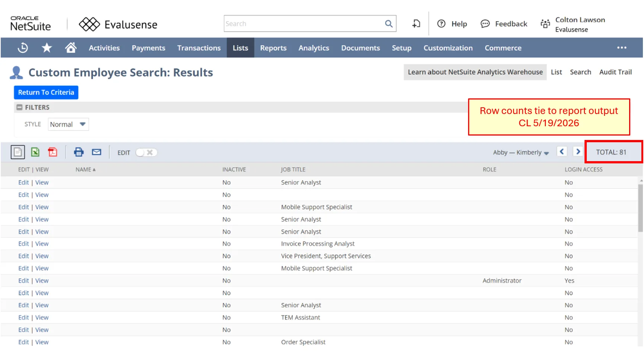Open the Lists menu
The height and width of the screenshot is (352, 644).
pos(241,48)
